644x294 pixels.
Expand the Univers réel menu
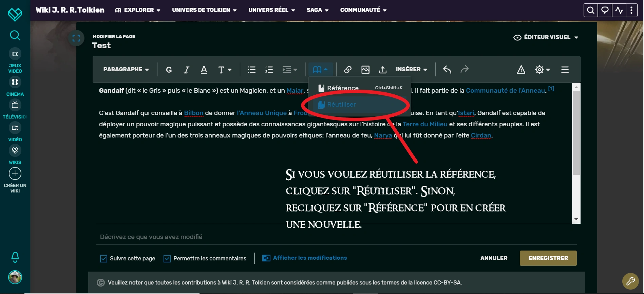pos(271,10)
